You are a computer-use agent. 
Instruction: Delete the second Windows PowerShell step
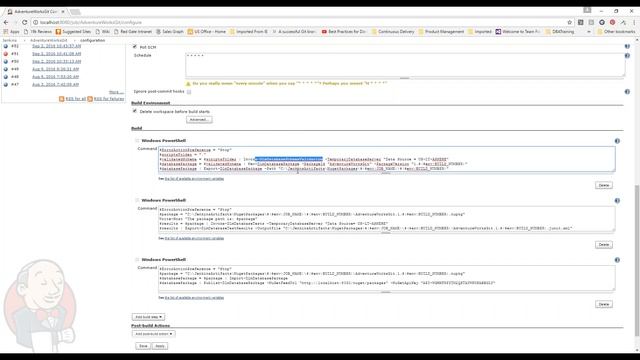604,245
